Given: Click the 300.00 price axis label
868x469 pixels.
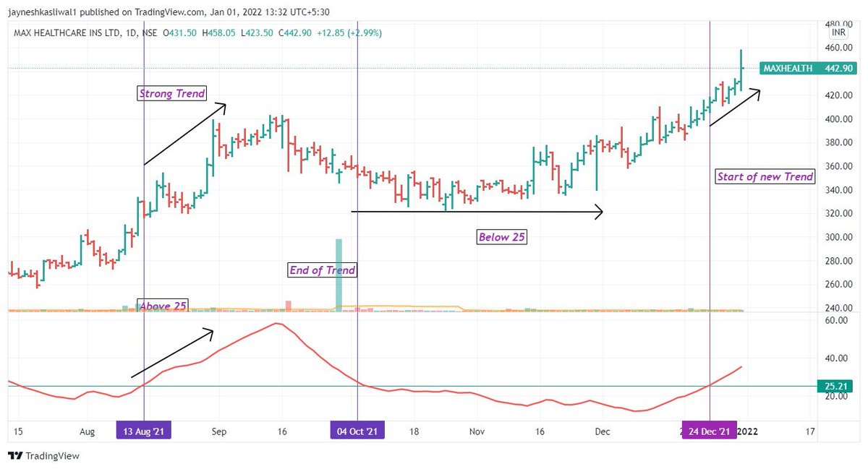Looking at the screenshot, I should tap(838, 237).
